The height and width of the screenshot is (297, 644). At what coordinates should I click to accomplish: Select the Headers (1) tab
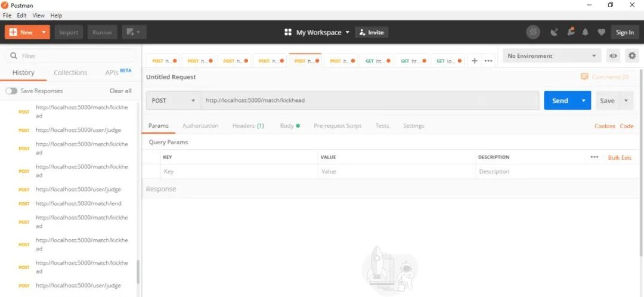[248, 126]
